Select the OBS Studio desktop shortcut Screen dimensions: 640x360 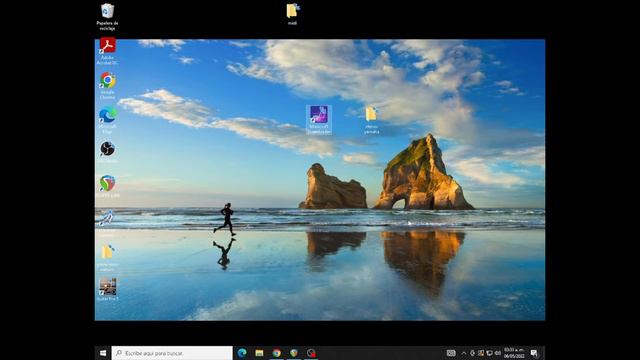[x=107, y=152]
